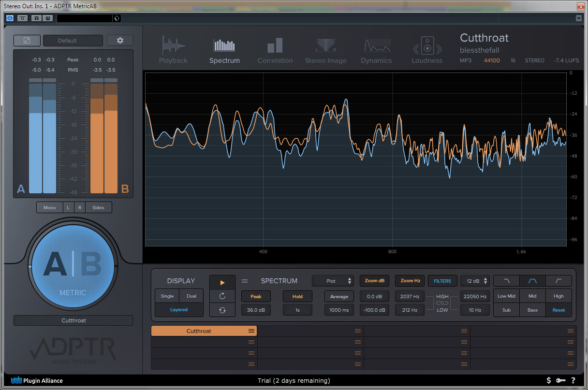Image resolution: width=588 pixels, height=390 pixels.
Task: Click the bypass/routing icon next to power
Action: click(23, 18)
